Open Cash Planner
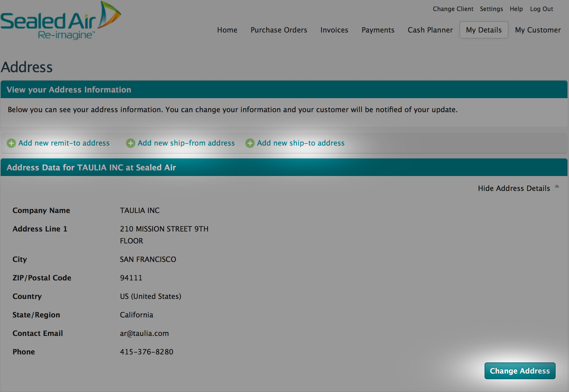Screen dimensions: 569x392 click(x=430, y=30)
